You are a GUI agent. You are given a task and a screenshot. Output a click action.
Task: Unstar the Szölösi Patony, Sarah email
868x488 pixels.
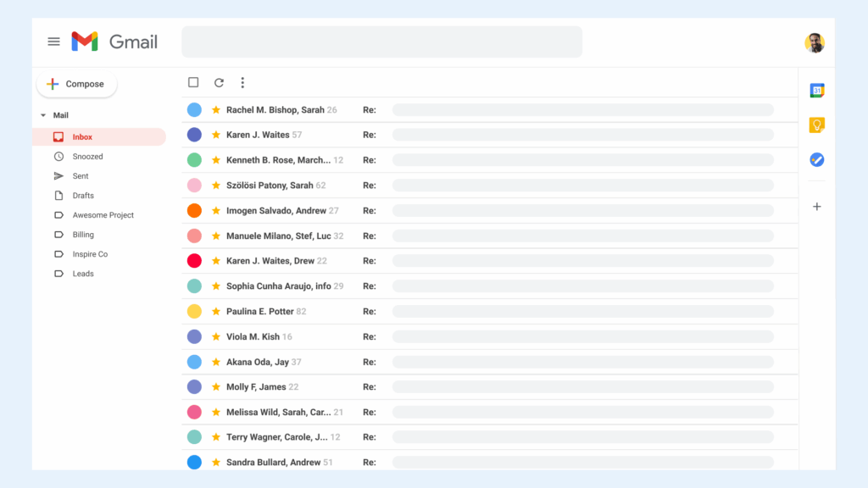(x=216, y=185)
